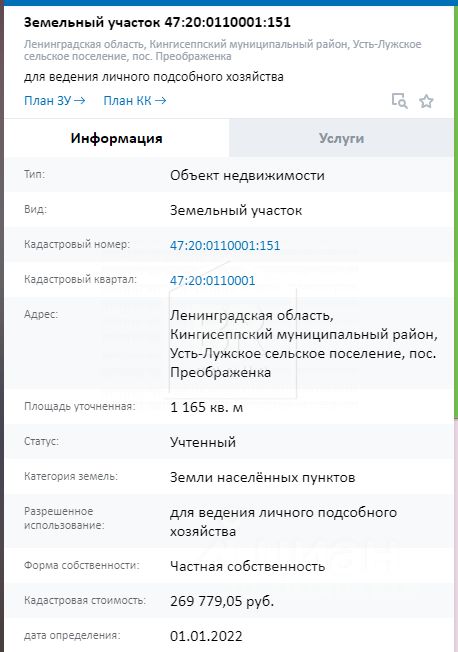Click the Частная собственность ownership value
The width and height of the screenshot is (458, 652).
[x=248, y=566]
